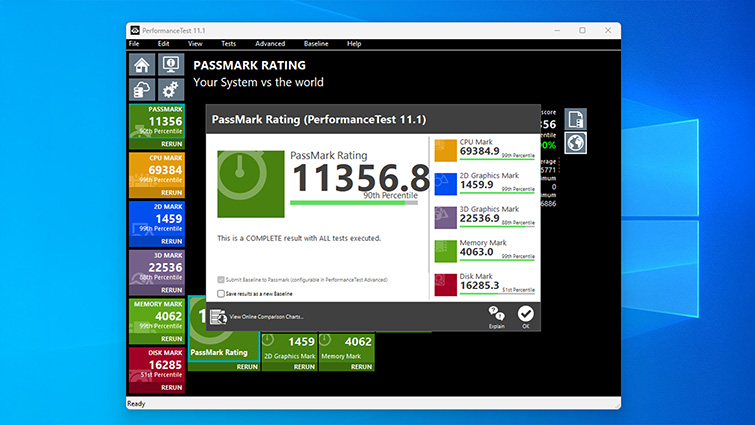Click the 3D Graphics Mark 22536.9 value

480,219
